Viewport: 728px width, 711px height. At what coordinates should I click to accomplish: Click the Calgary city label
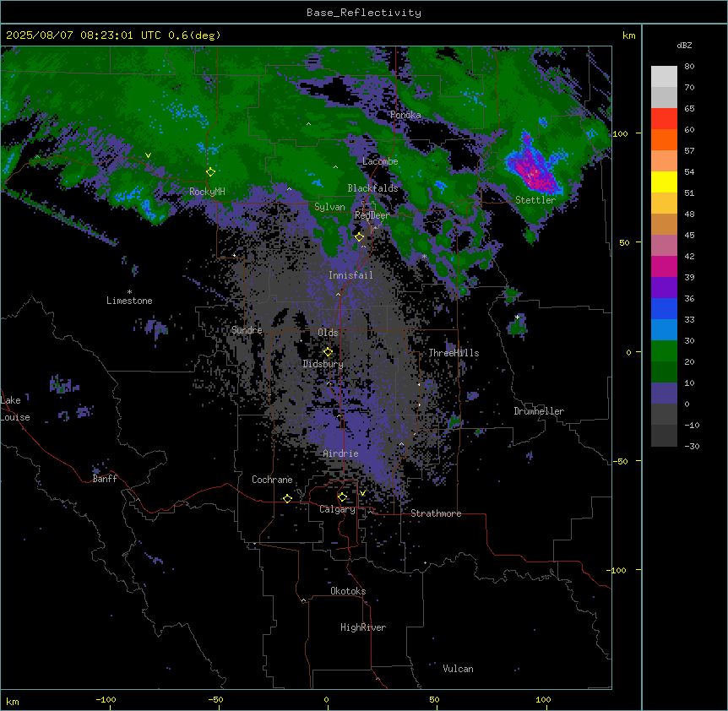tap(337, 509)
